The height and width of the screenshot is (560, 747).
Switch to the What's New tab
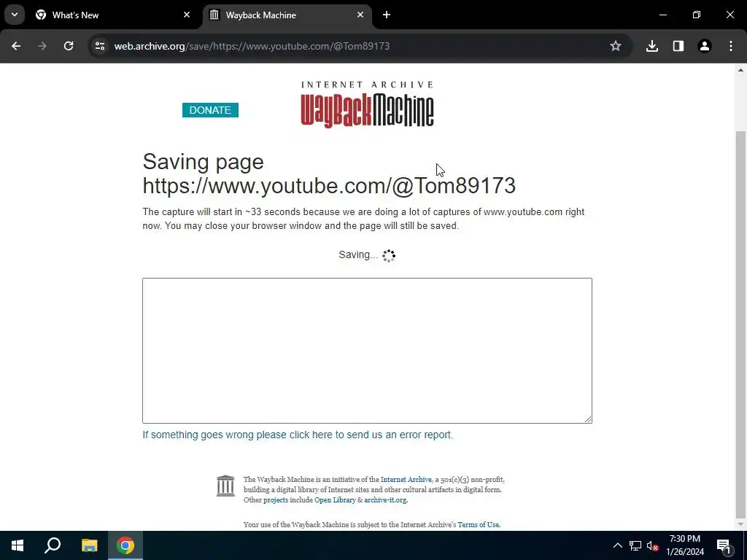coord(112,15)
